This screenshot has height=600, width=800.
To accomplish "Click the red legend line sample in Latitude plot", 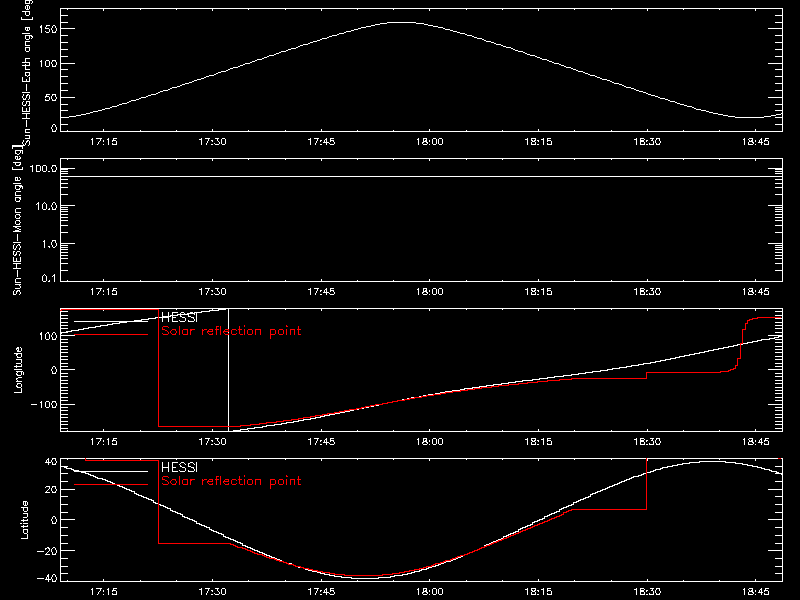I will point(111,484).
